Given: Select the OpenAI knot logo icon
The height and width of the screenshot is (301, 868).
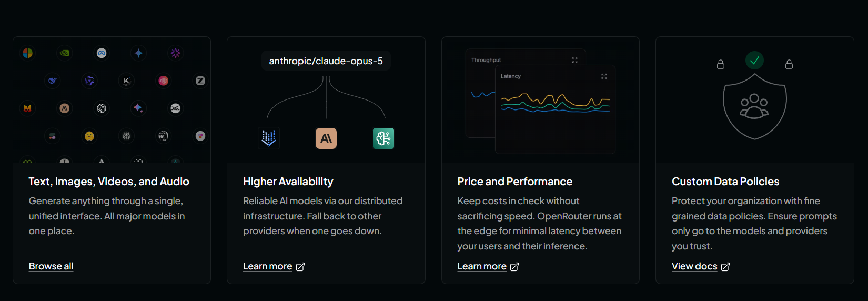Looking at the screenshot, I should 102,108.
